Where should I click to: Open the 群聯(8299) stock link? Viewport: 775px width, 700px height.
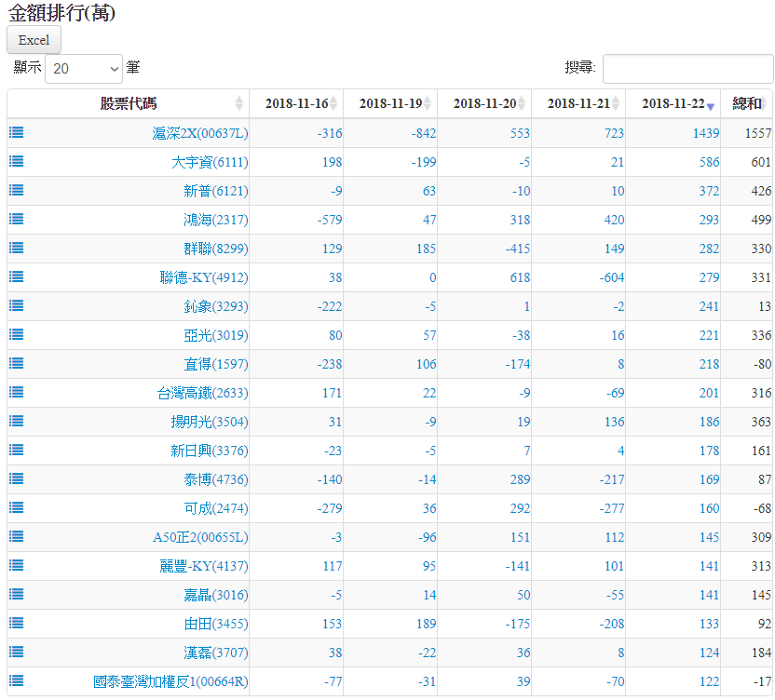[x=215, y=249]
